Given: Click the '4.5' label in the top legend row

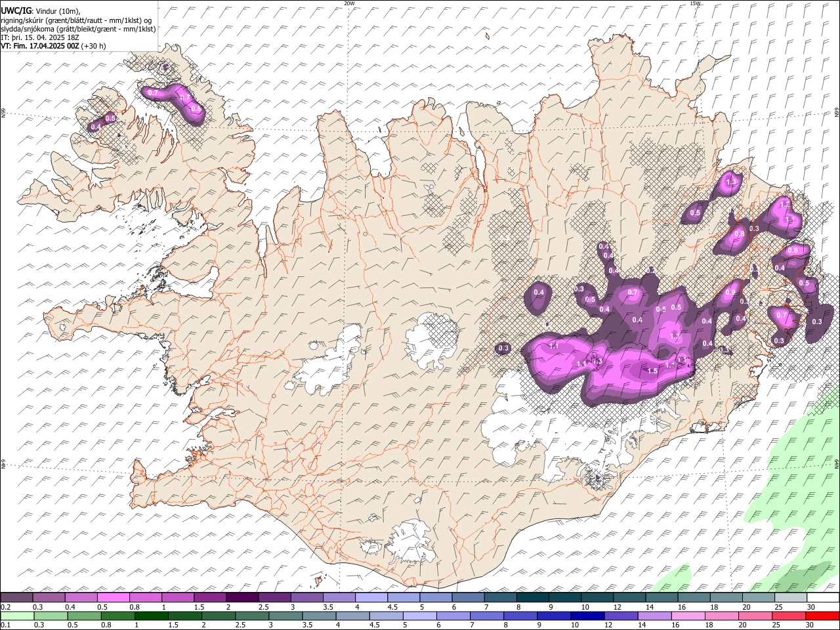Looking at the screenshot, I should pos(392,607).
